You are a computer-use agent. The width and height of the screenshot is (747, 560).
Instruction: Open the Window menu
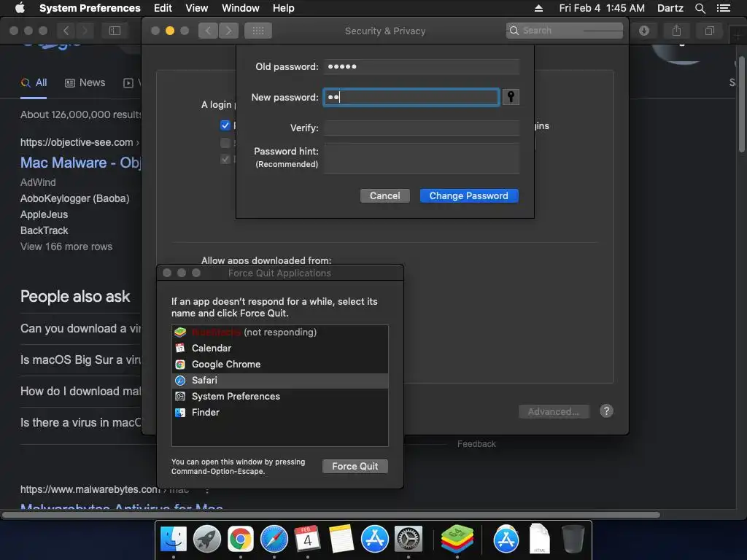[241, 8]
